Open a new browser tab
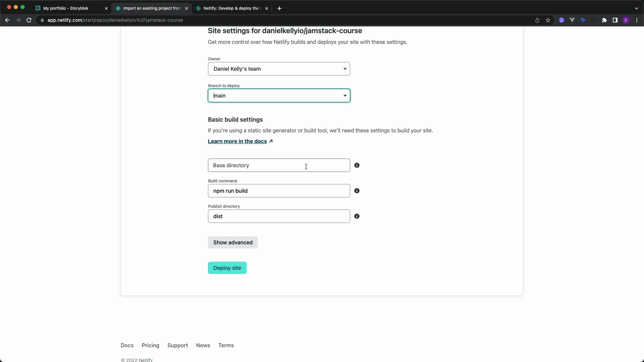644x362 pixels. 279,8
